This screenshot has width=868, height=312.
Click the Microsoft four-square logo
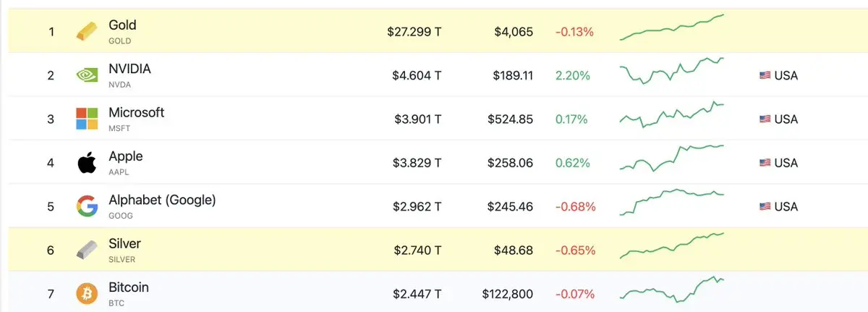tap(86, 119)
